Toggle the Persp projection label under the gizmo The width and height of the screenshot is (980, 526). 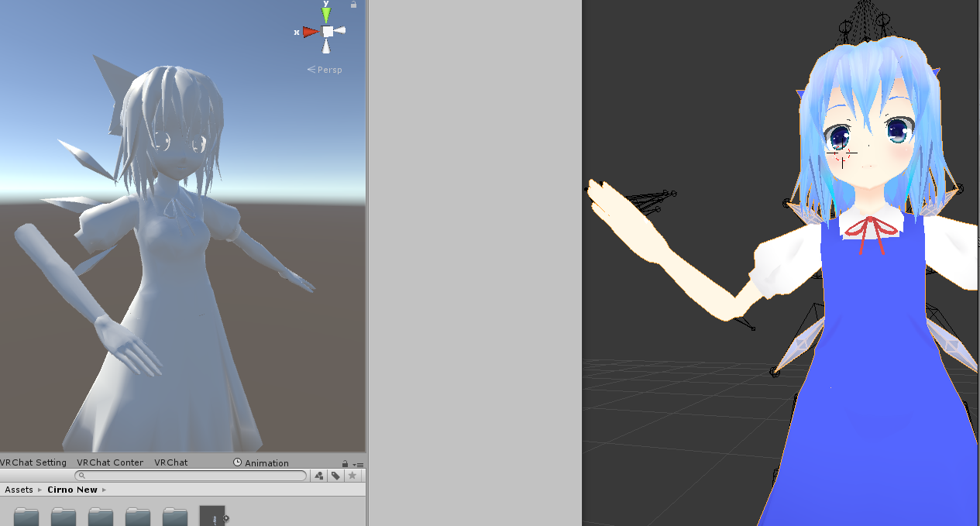click(325, 70)
